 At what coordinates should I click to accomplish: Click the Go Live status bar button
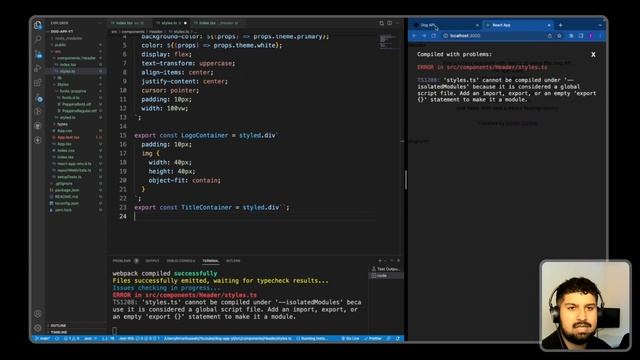click(x=350, y=339)
